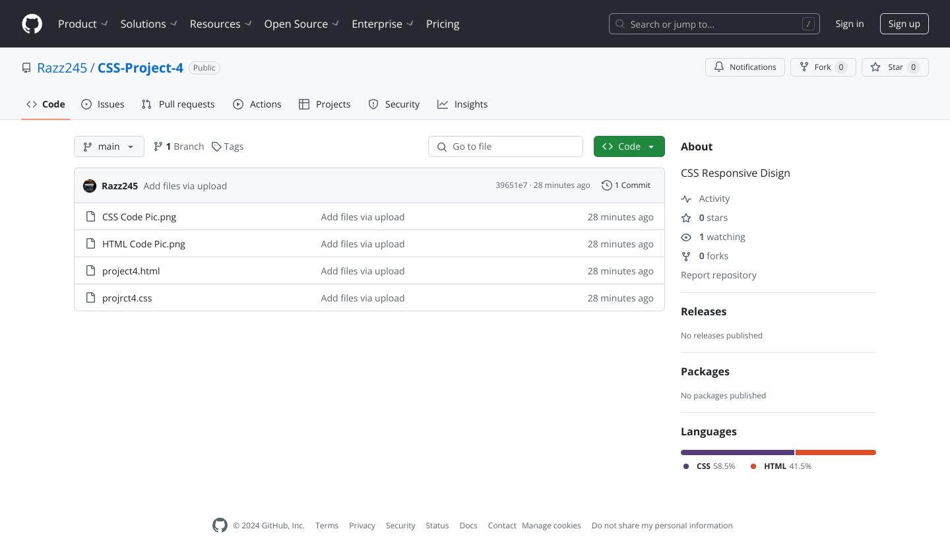
Task: Click the GitHub logo in header
Action: [32, 24]
